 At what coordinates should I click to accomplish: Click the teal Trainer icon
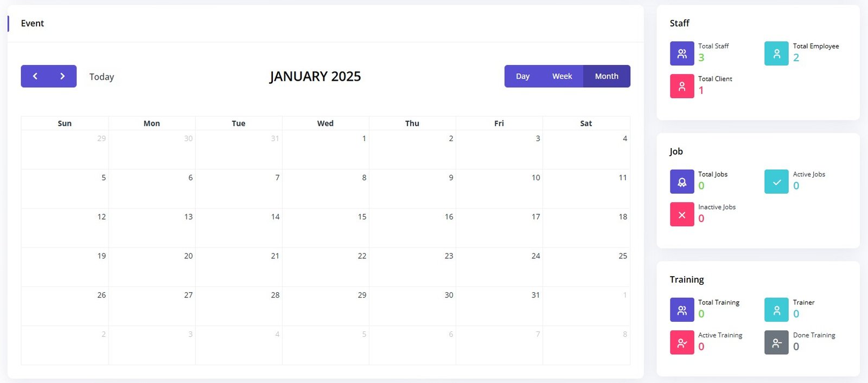click(776, 310)
